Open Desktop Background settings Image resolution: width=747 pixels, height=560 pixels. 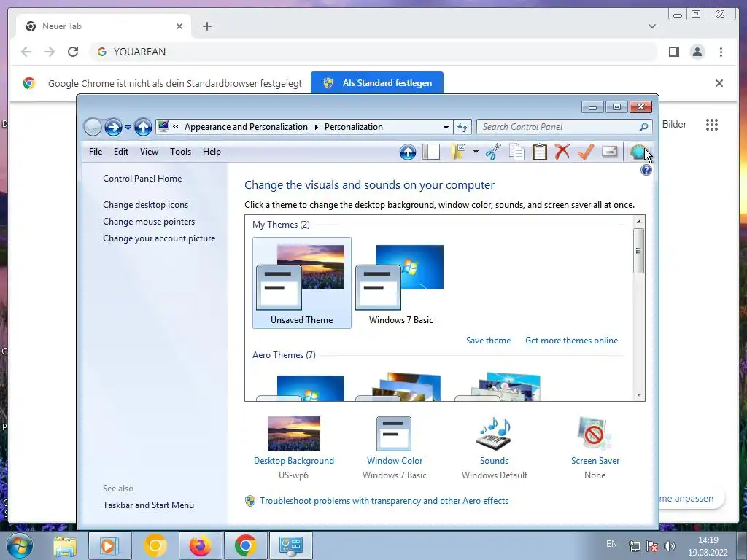click(294, 448)
